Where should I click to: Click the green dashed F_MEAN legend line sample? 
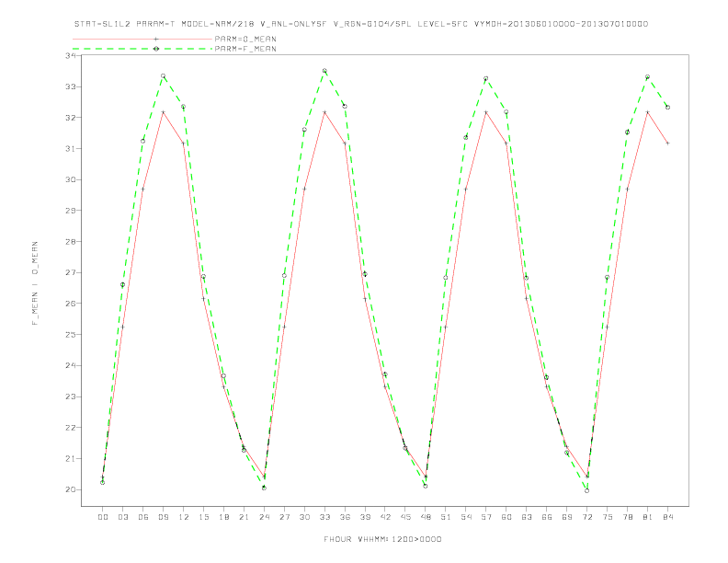click(142, 49)
